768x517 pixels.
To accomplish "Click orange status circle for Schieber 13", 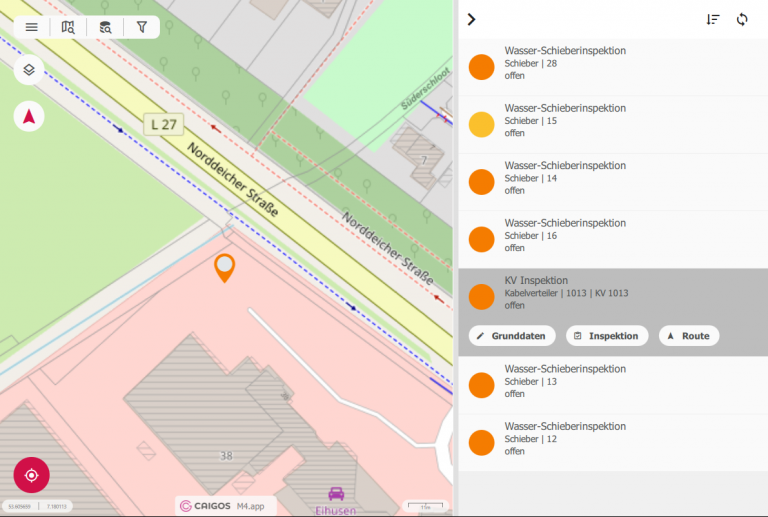I will (x=481, y=385).
